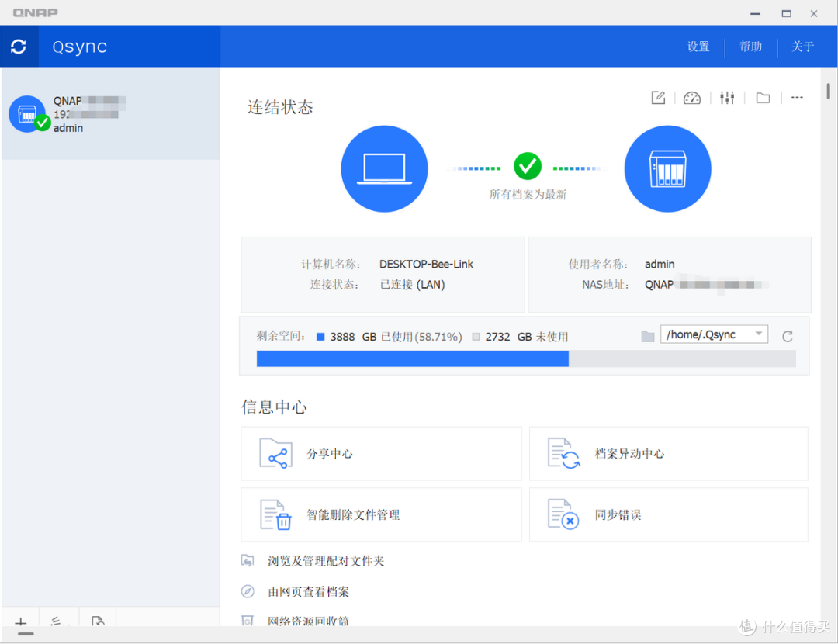
Task: Click the document icon at sidebar bottom
Action: [98, 621]
